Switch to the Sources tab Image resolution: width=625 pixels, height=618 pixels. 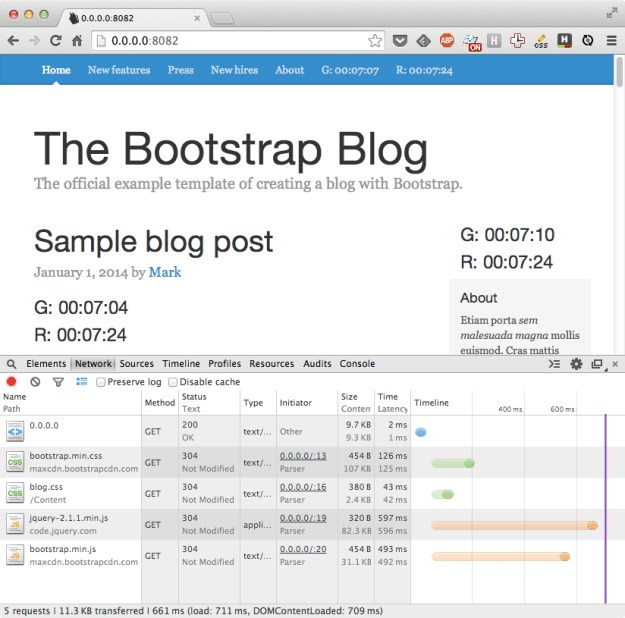(x=137, y=364)
